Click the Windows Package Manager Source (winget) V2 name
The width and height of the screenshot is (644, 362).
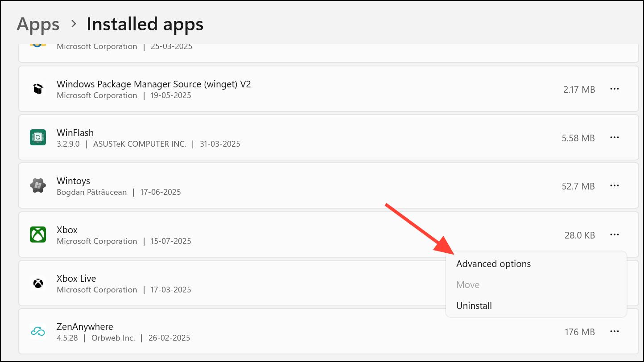click(x=154, y=84)
